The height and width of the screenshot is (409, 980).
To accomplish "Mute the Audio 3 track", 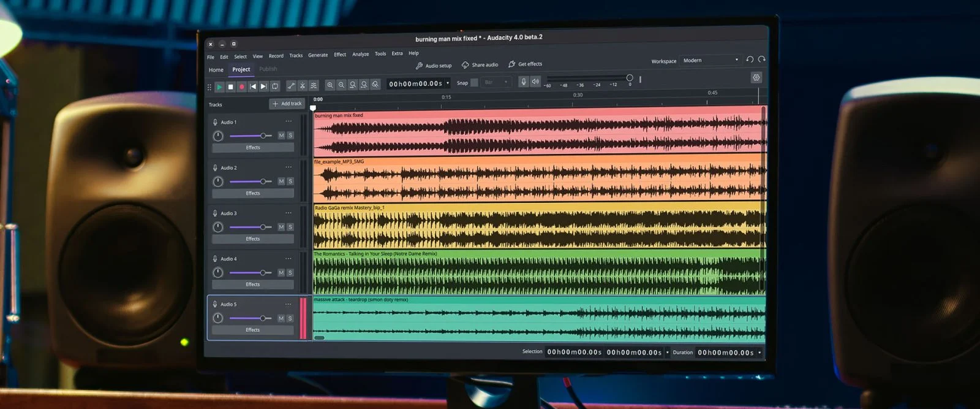I will [x=281, y=227].
